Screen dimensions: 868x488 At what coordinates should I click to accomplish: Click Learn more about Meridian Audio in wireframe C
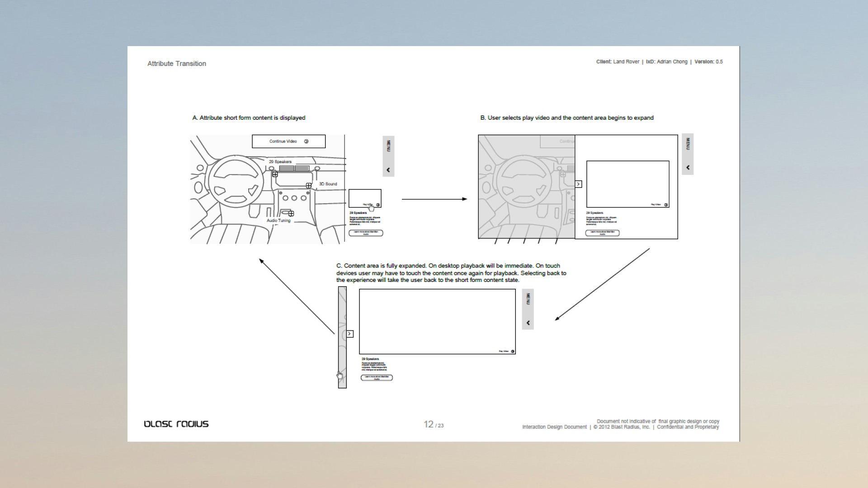(x=377, y=378)
